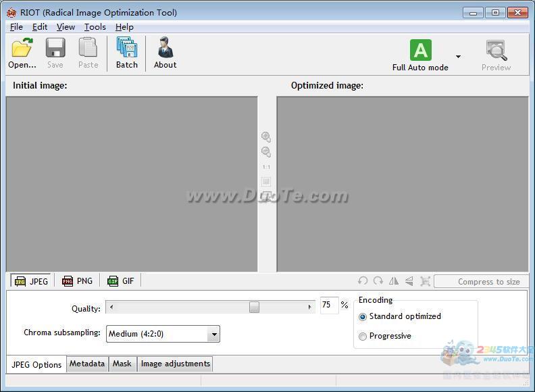Select the GIF format tab
This screenshot has width=535, height=392.
click(121, 281)
